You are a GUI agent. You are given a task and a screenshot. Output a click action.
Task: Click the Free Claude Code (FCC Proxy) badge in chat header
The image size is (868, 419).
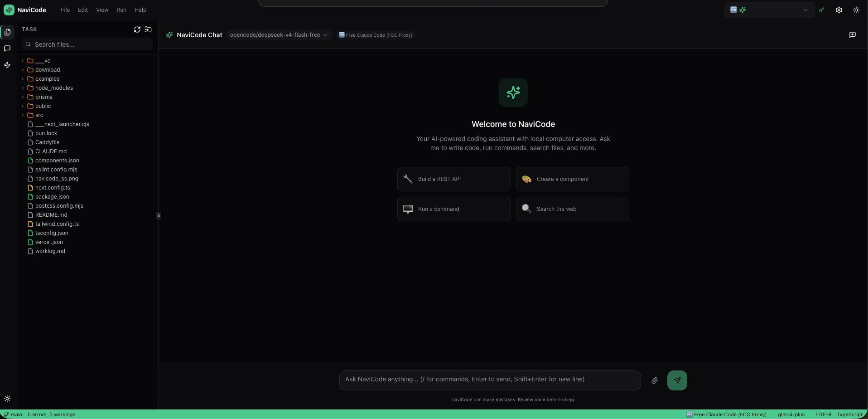click(x=376, y=35)
